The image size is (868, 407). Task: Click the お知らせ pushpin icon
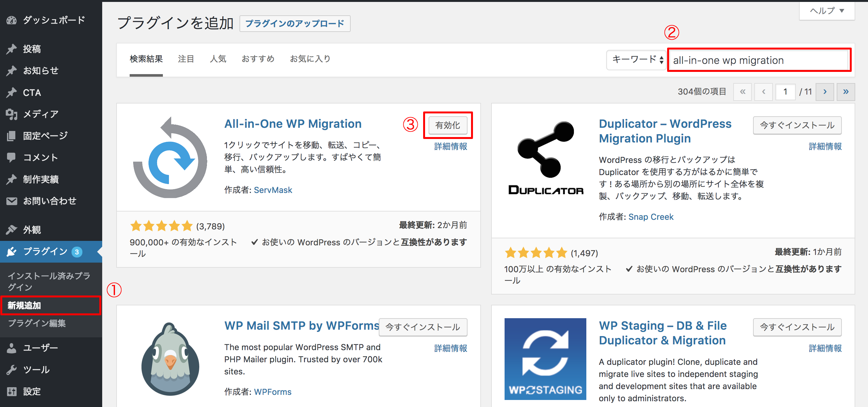coord(11,71)
